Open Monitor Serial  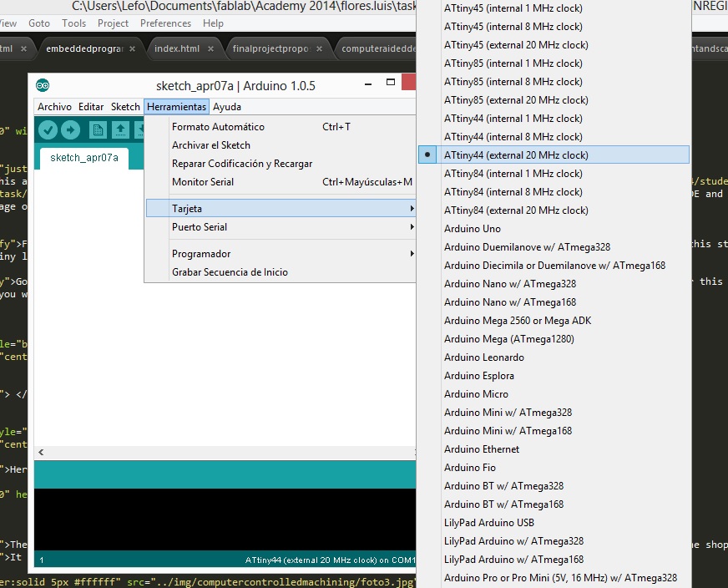(x=281, y=182)
